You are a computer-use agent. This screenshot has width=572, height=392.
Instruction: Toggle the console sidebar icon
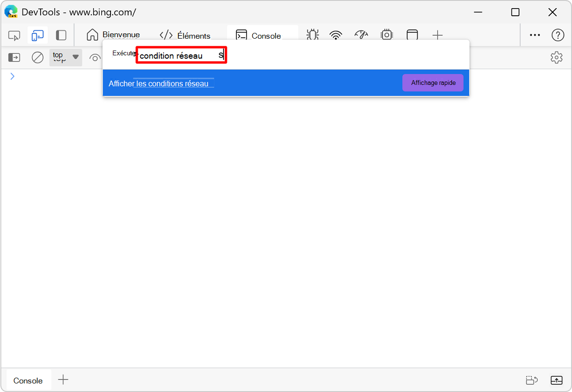click(14, 58)
